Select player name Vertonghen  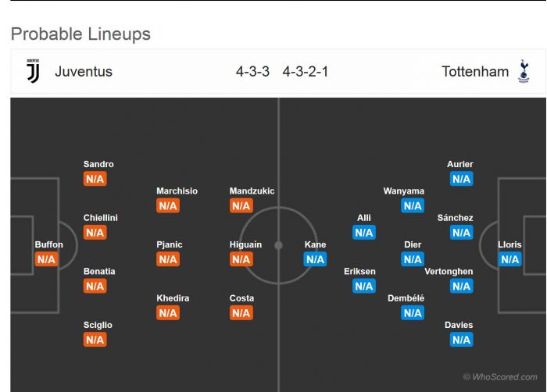point(449,272)
